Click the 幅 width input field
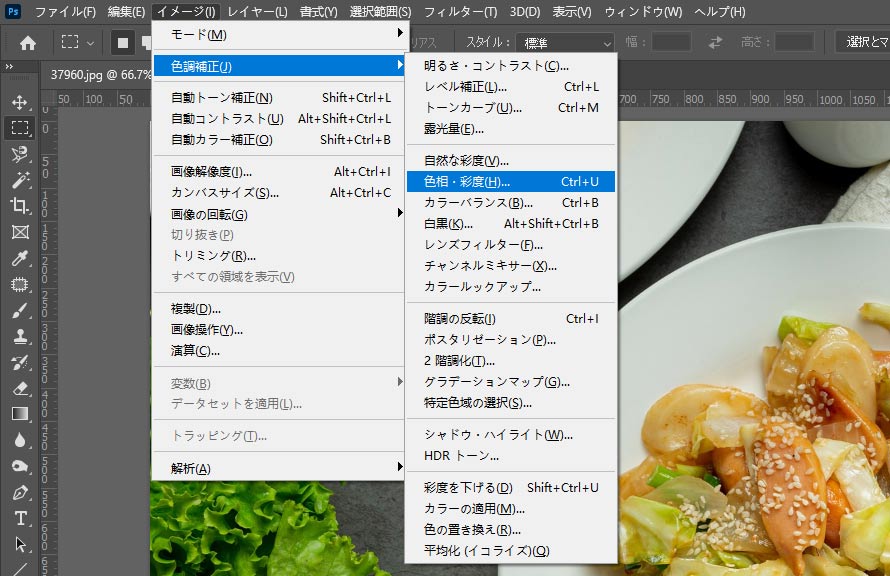The image size is (890, 576). (671, 42)
